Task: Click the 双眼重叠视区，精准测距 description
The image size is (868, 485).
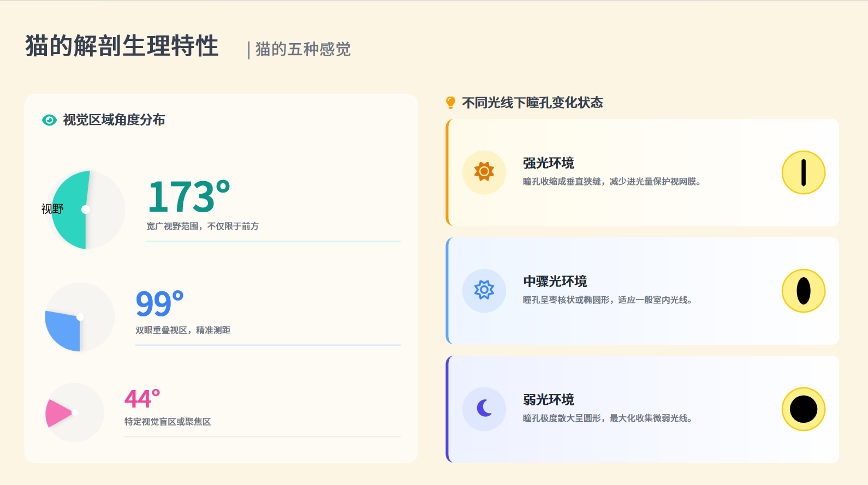Action: pos(183,330)
